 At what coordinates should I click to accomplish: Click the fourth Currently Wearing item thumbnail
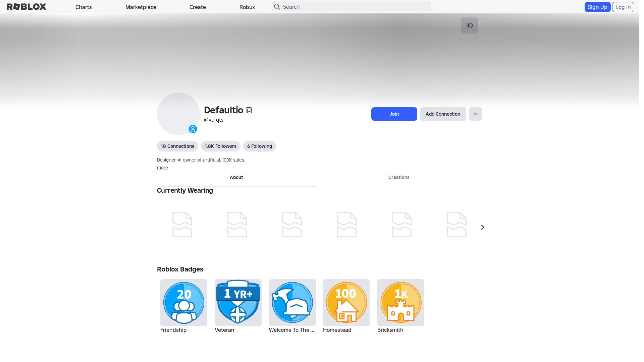coord(347,225)
